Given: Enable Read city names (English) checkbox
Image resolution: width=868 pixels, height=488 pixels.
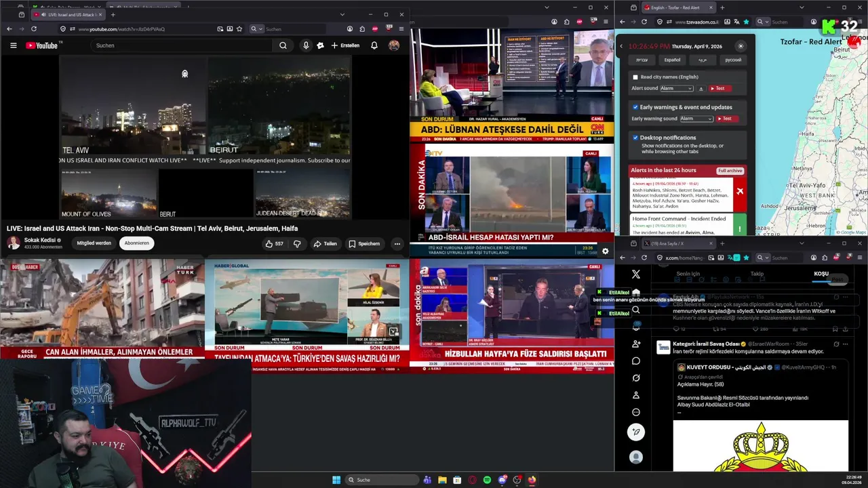Looking at the screenshot, I should [x=635, y=77].
